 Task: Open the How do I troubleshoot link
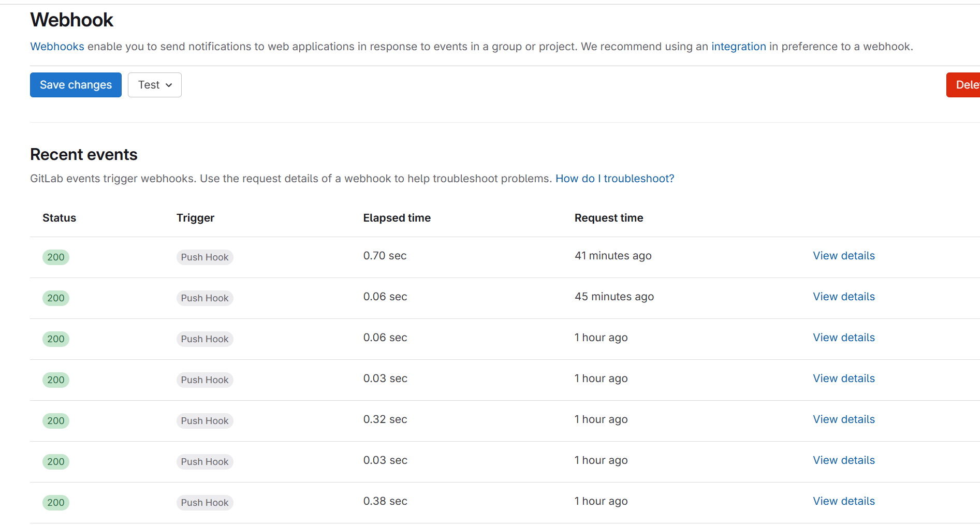[615, 179]
